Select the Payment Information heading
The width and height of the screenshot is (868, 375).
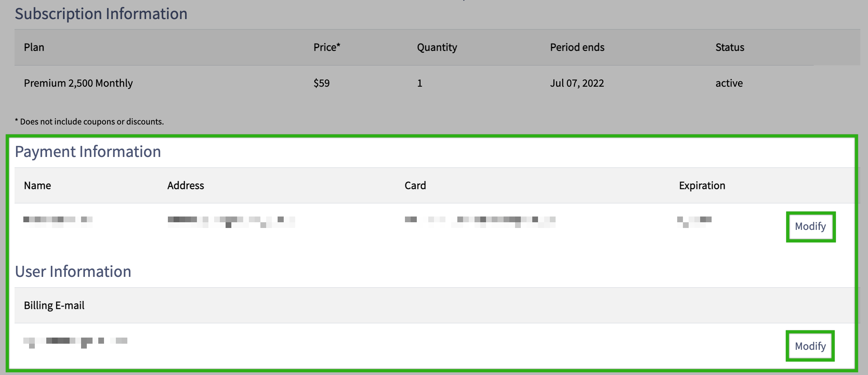[88, 152]
